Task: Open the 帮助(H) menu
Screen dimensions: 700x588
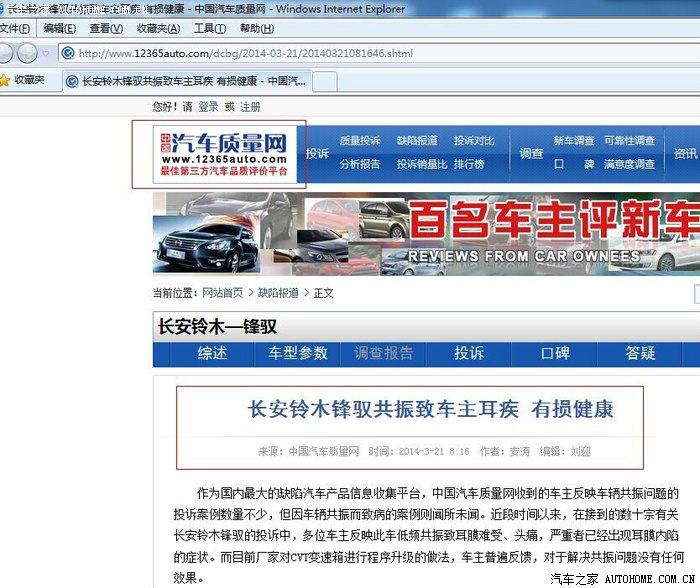Action: (257, 29)
